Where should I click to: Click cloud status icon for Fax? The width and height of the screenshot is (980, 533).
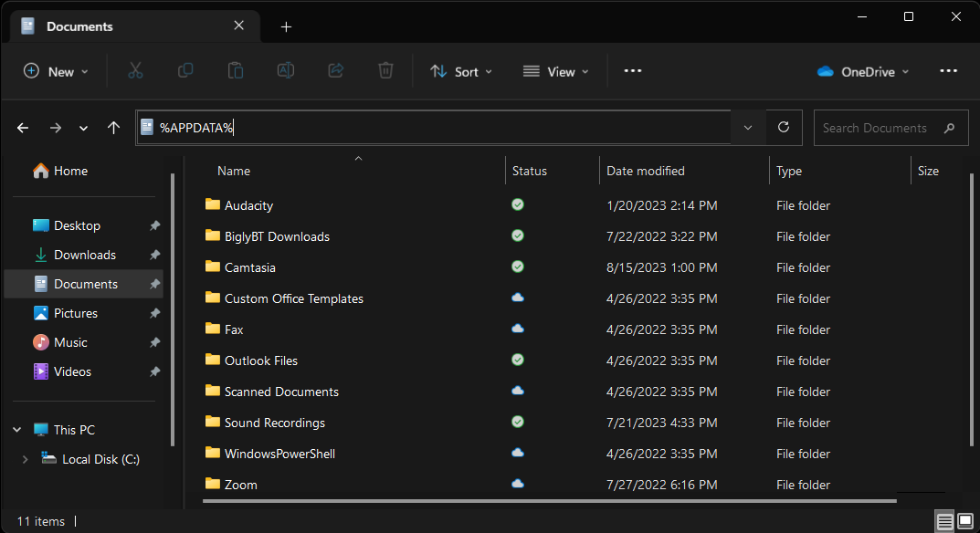518,329
